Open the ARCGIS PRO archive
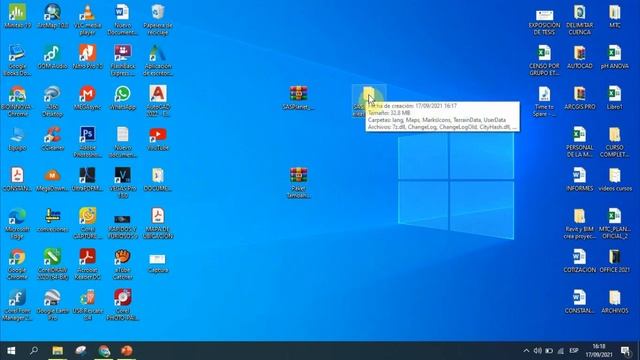Screen dimensions: 640x360 580,98
